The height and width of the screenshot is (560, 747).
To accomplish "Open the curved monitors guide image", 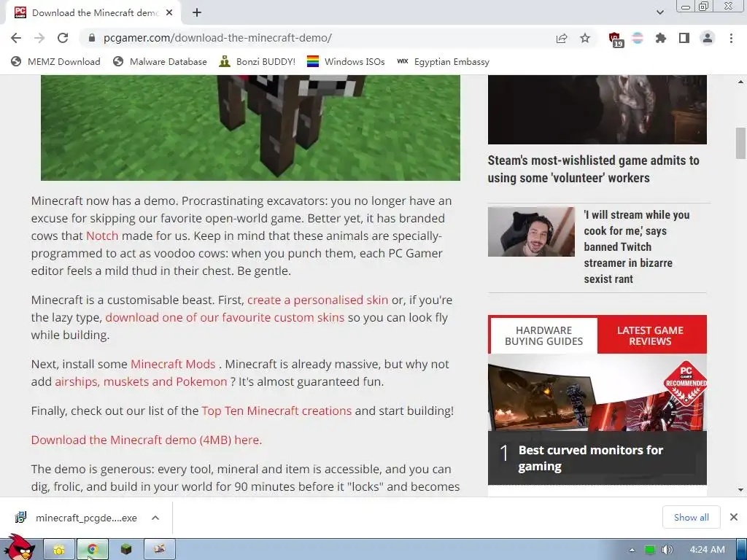I will click(x=597, y=392).
